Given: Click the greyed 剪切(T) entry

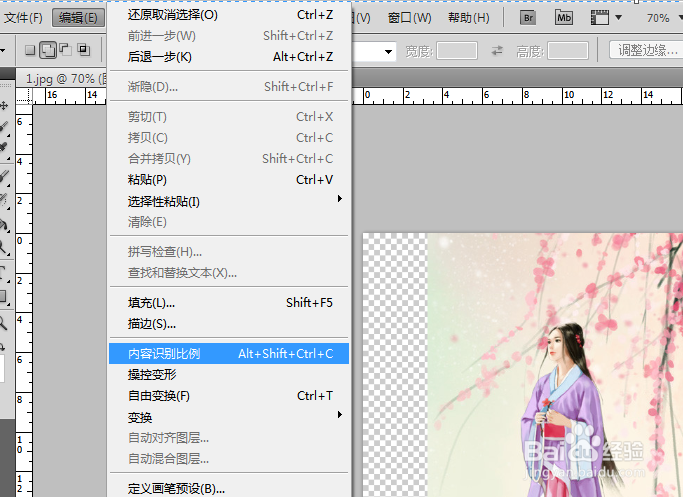Looking at the screenshot, I should (x=229, y=117).
